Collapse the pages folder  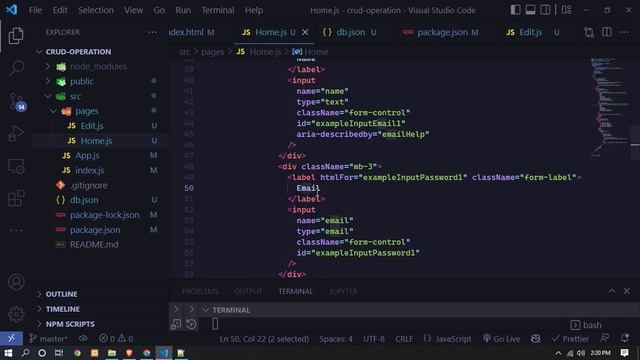click(53, 111)
